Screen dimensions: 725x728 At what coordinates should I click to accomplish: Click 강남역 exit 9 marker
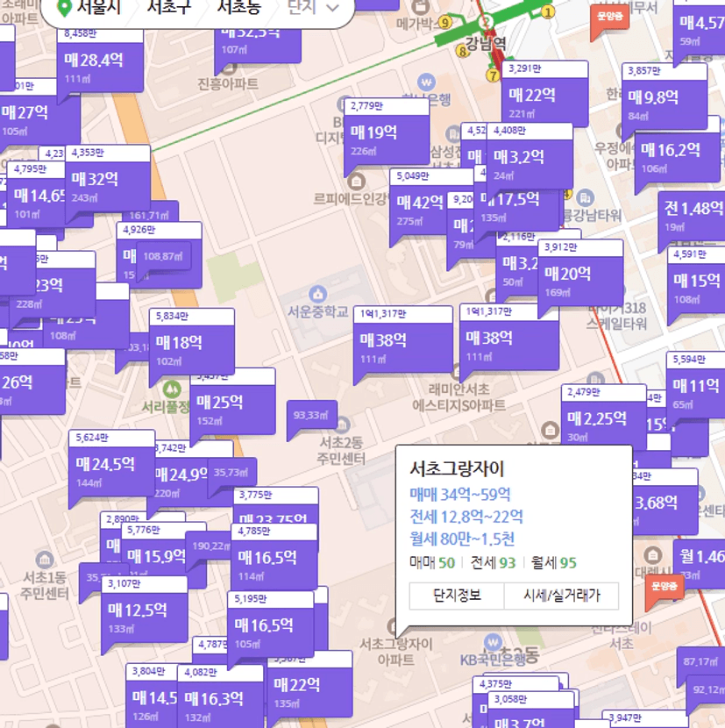click(x=445, y=22)
